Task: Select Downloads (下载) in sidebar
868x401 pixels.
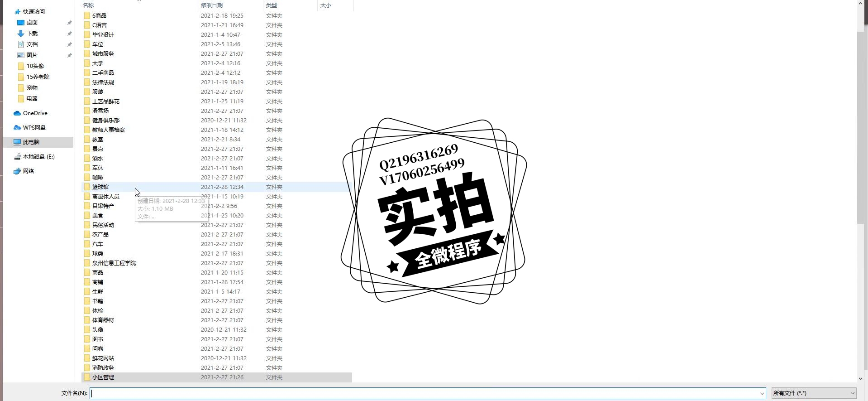Action: pos(32,33)
